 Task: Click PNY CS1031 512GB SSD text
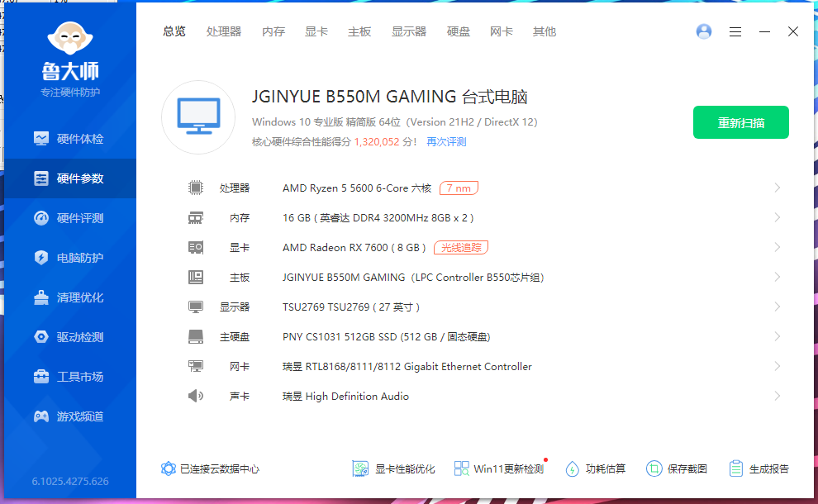click(386, 337)
